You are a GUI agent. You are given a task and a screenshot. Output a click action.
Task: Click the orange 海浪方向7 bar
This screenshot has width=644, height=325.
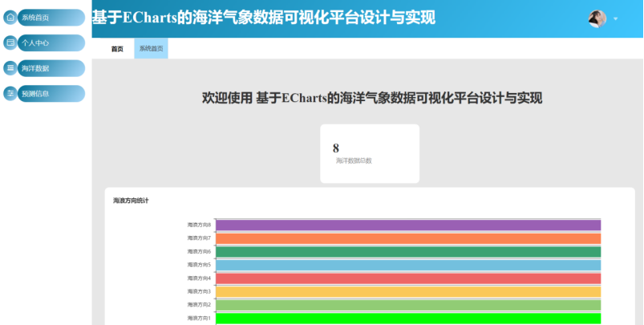pyautogui.click(x=408, y=238)
